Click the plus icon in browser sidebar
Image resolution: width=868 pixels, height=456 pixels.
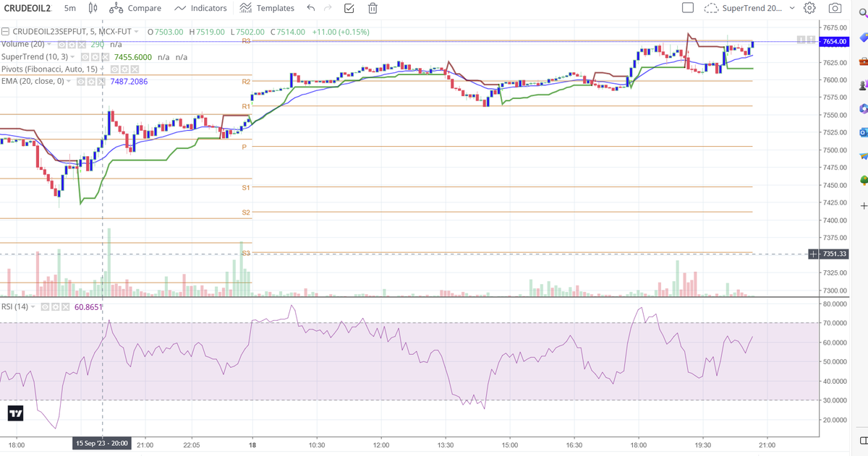pyautogui.click(x=864, y=206)
